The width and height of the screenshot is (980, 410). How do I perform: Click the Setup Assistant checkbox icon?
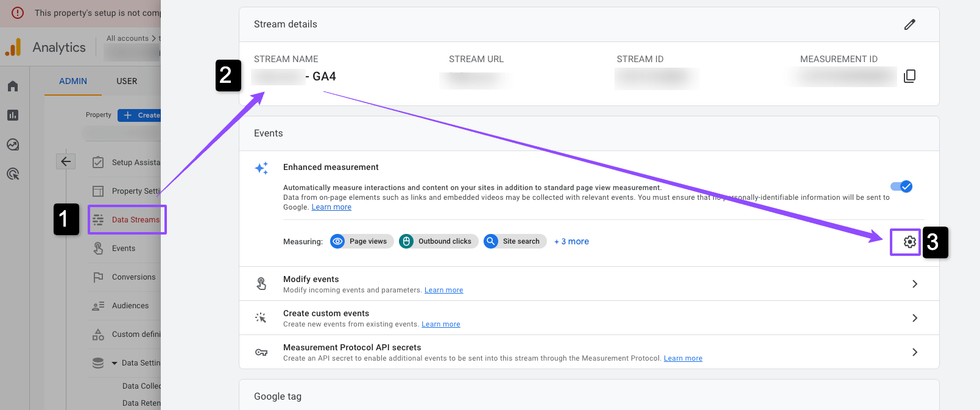pyautogui.click(x=98, y=163)
